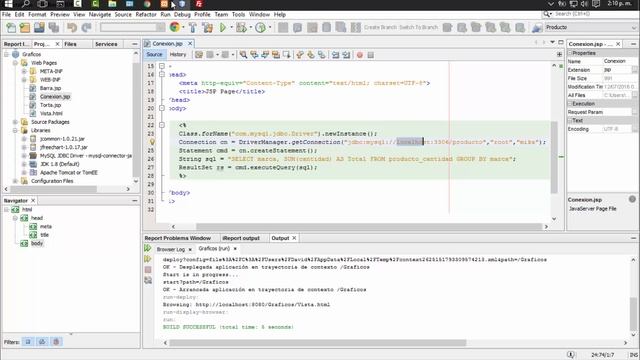This screenshot has width=640, height=360.
Task: Select jfreechart-1.0.17.jar library
Action: coord(64,147)
